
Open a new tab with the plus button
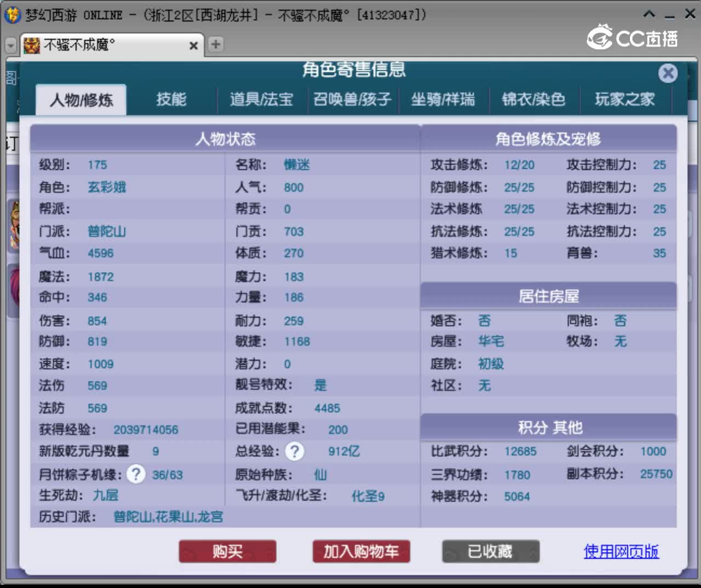216,44
